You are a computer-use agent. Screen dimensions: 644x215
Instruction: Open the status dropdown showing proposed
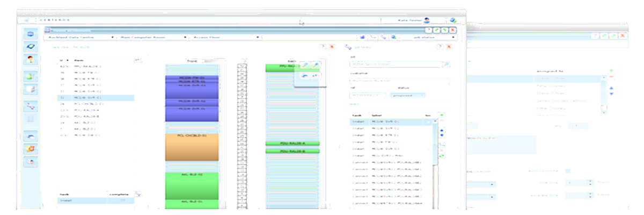coord(411,95)
